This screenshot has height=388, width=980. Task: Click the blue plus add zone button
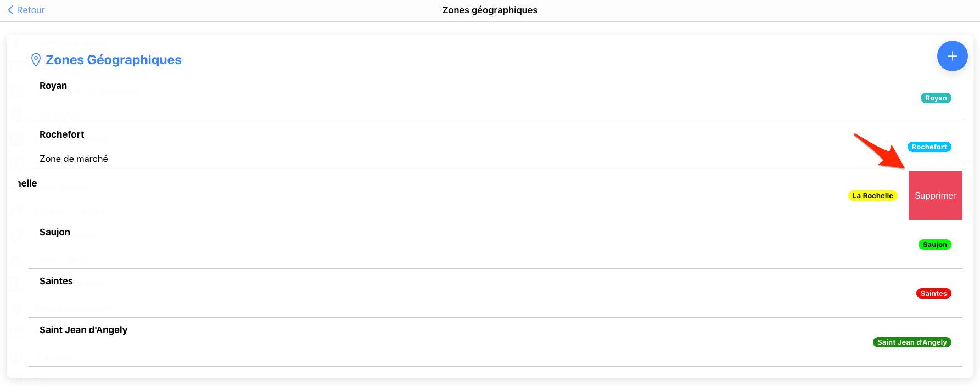952,56
